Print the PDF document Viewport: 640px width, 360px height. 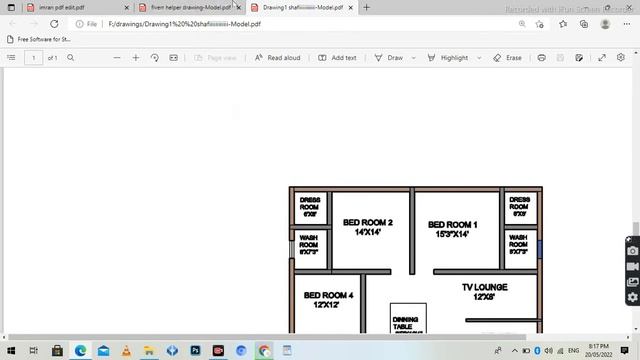tap(542, 58)
